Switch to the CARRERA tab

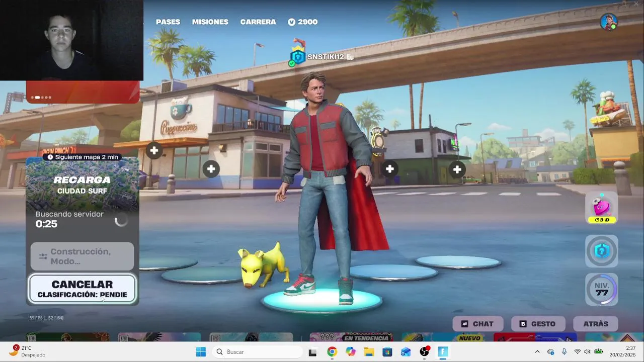258,22
